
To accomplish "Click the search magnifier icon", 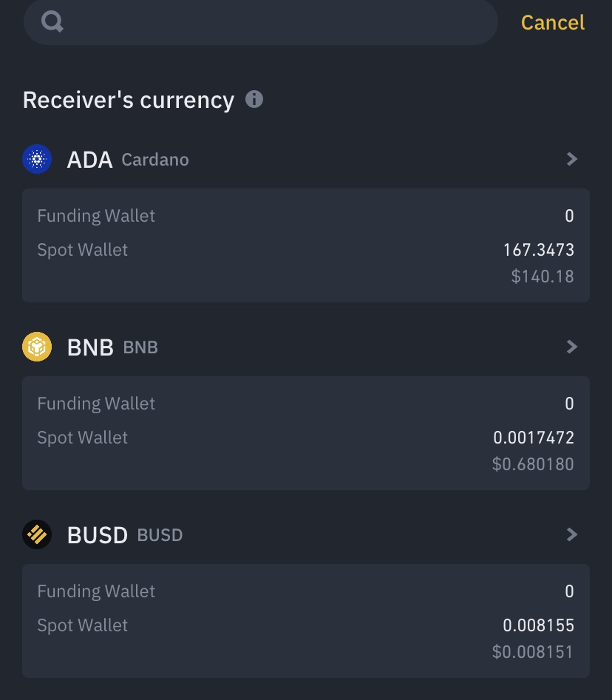I will pyautogui.click(x=52, y=22).
